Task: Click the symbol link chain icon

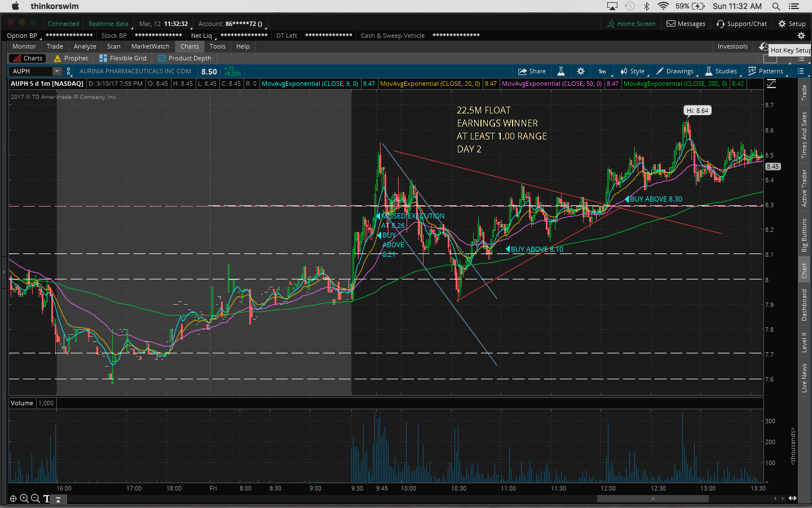Action: coord(69,71)
